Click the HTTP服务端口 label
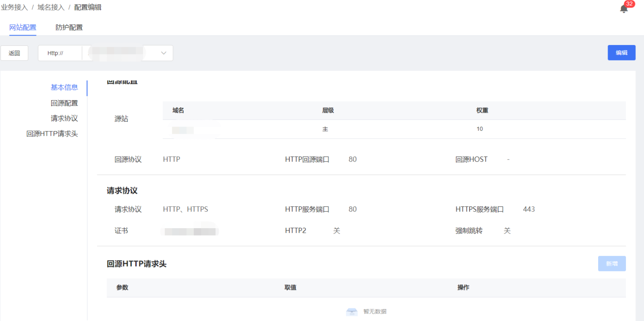The width and height of the screenshot is (644, 321). click(x=307, y=209)
